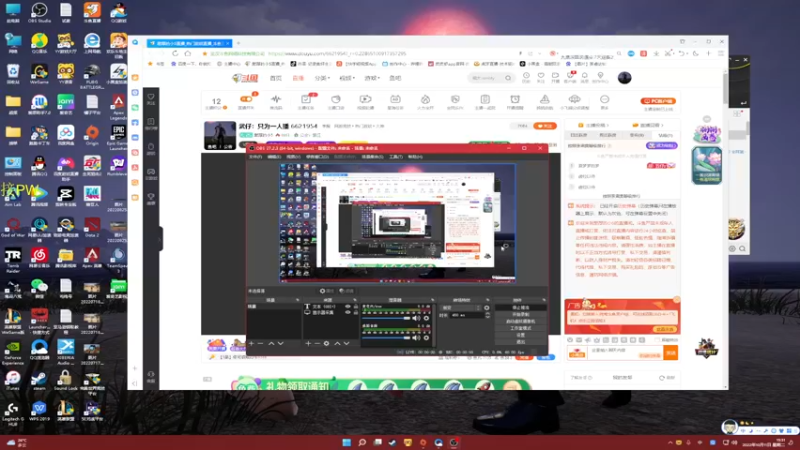Hide the 文本 (GDI+) source
This screenshot has width=800, height=450.
point(348,307)
